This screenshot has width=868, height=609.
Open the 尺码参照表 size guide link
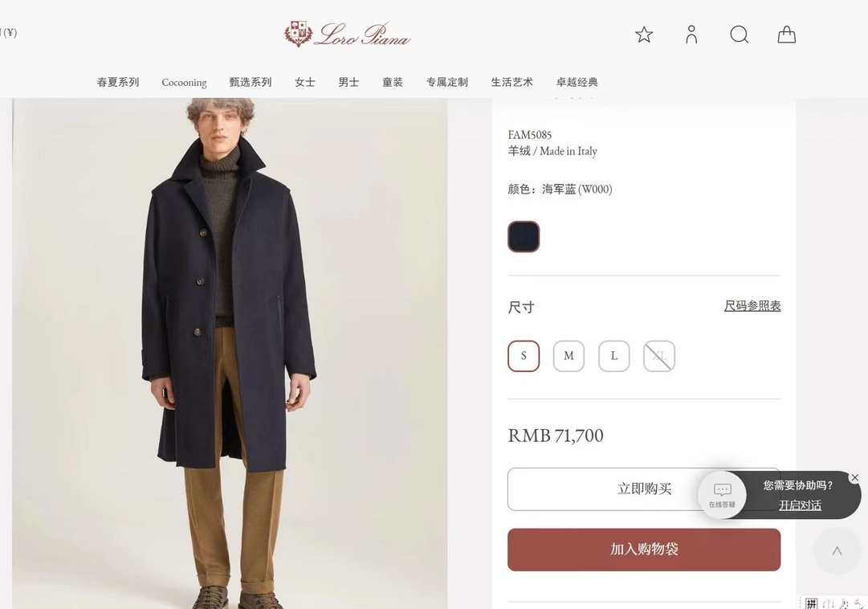coord(752,306)
